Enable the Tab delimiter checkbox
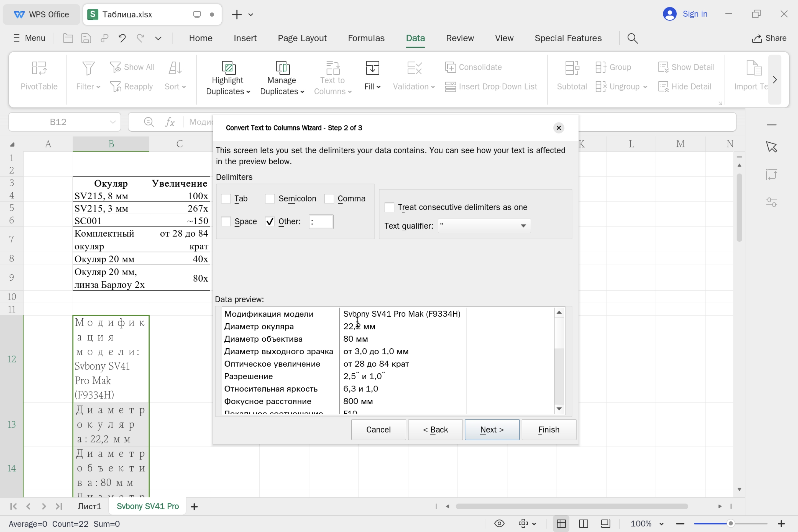 click(226, 199)
